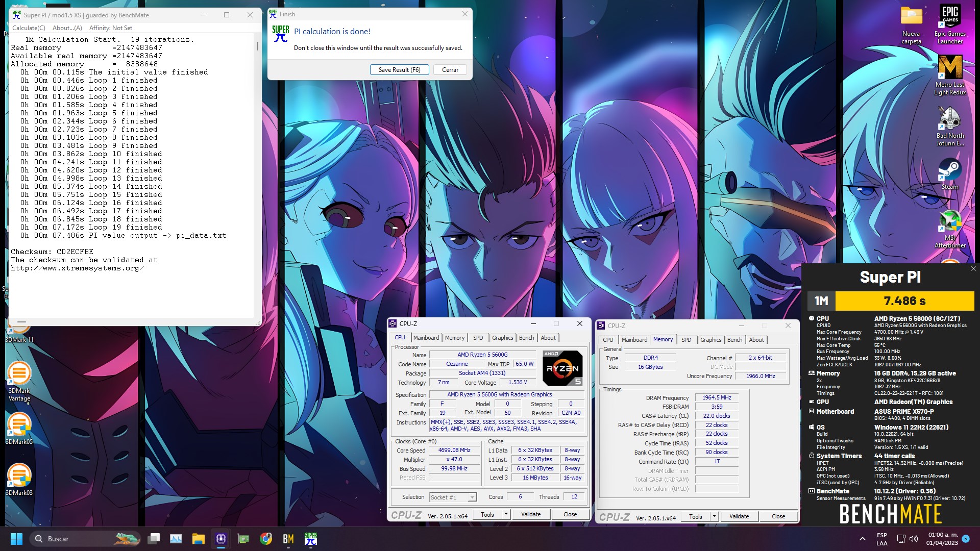Click Validate in right CPU-Z window
The height and width of the screenshot is (551, 980).
click(x=739, y=516)
